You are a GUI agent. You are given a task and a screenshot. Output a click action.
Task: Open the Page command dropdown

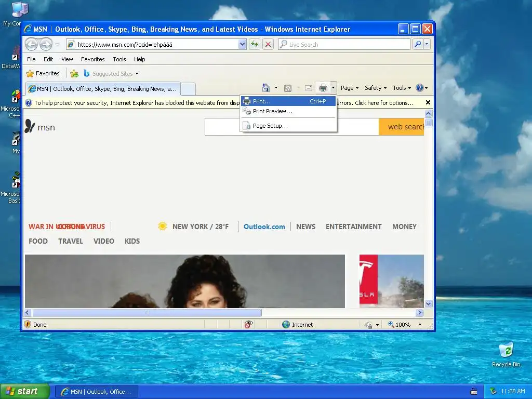click(350, 88)
